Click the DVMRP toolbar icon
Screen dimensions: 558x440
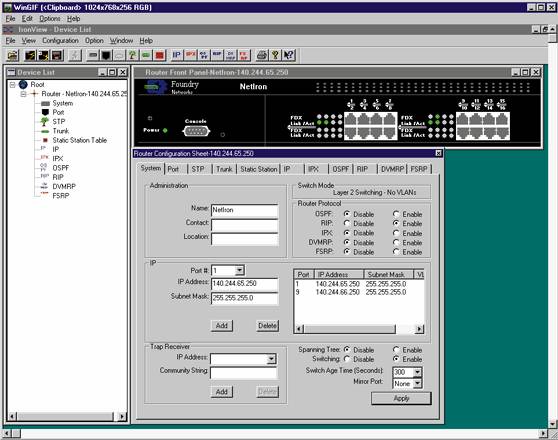(231, 55)
